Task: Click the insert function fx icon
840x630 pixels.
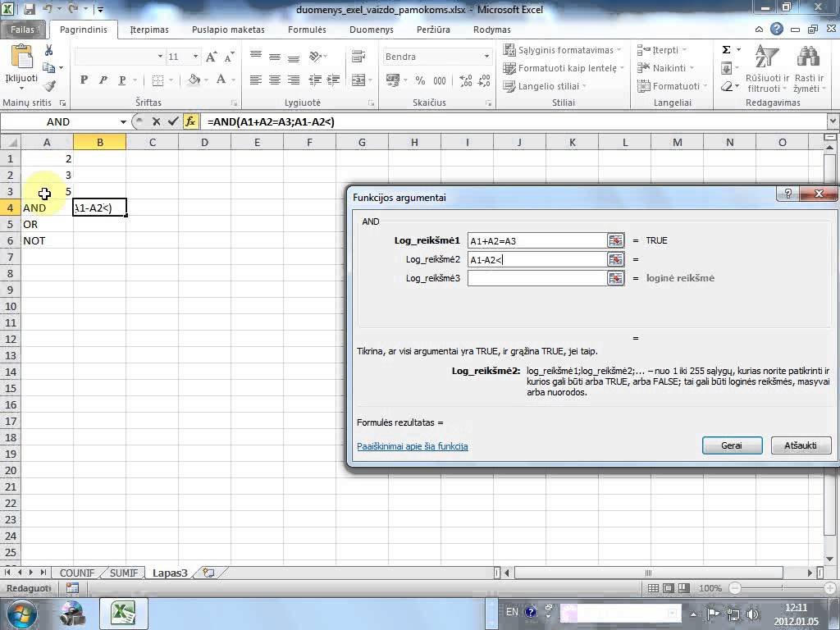Action: pos(190,121)
